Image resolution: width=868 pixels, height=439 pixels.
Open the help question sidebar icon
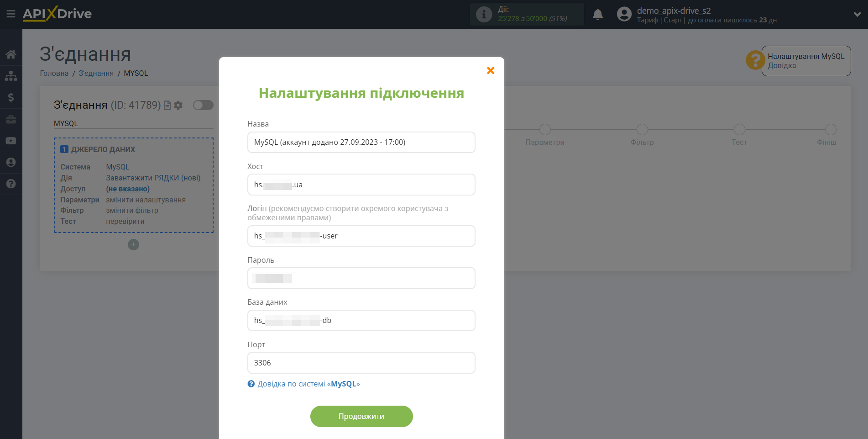[x=11, y=184]
